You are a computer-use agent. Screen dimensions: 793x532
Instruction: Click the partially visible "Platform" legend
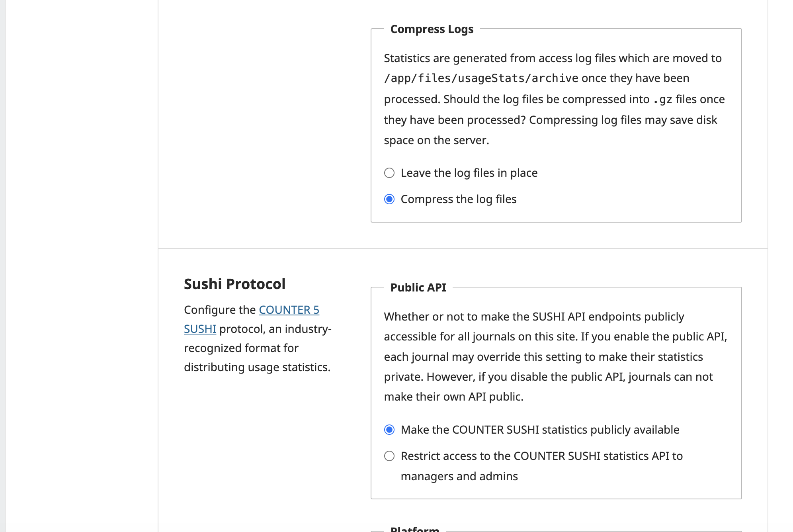(x=414, y=529)
